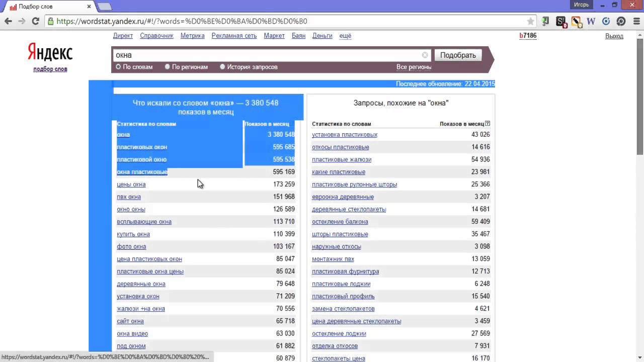Open the green download-arrow extension icon
This screenshot has height=362, width=644.
click(x=545, y=21)
